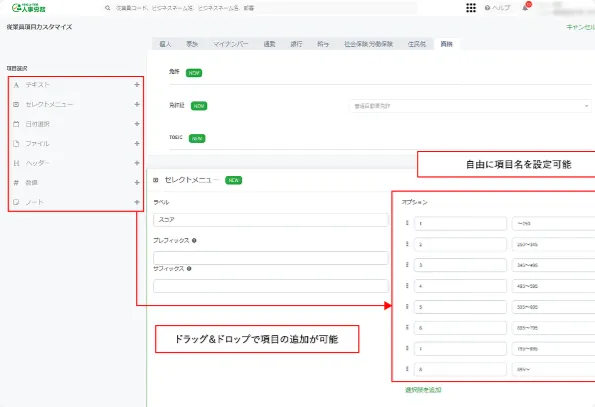Click the セレクトメニュー icon in item list
Screen dimensions: 595x407
tap(16, 104)
